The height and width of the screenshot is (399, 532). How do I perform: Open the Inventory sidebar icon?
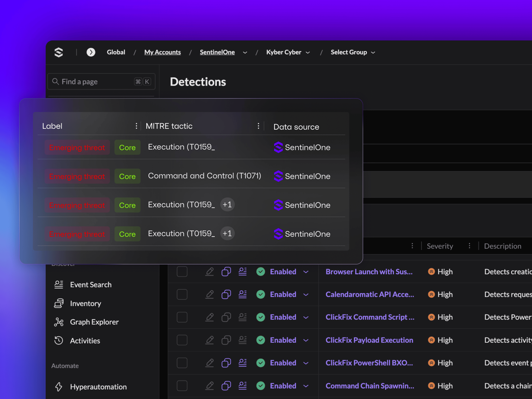pos(59,303)
